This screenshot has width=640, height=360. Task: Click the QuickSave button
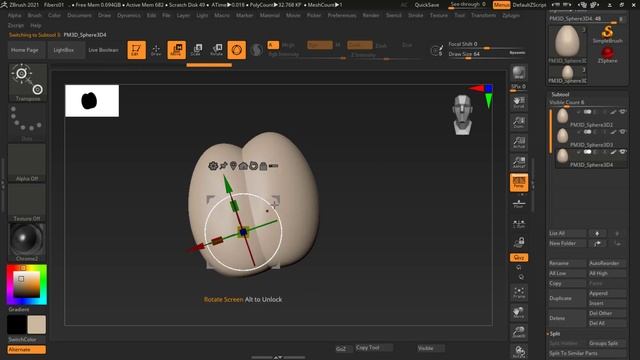pos(427,5)
